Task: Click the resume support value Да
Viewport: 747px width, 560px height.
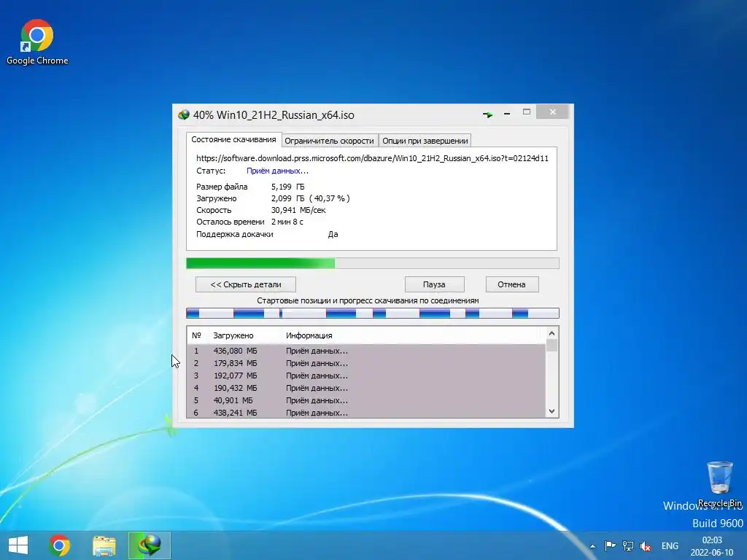Action: point(333,234)
